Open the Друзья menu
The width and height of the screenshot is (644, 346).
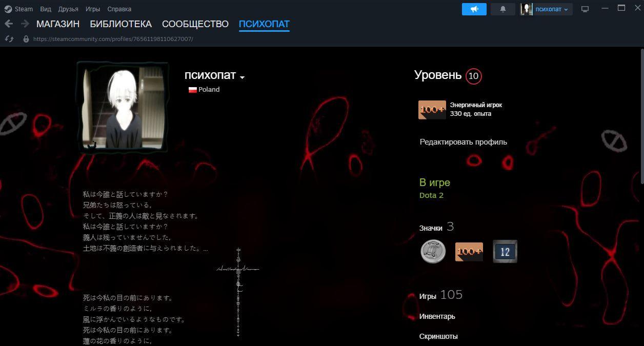[68, 9]
